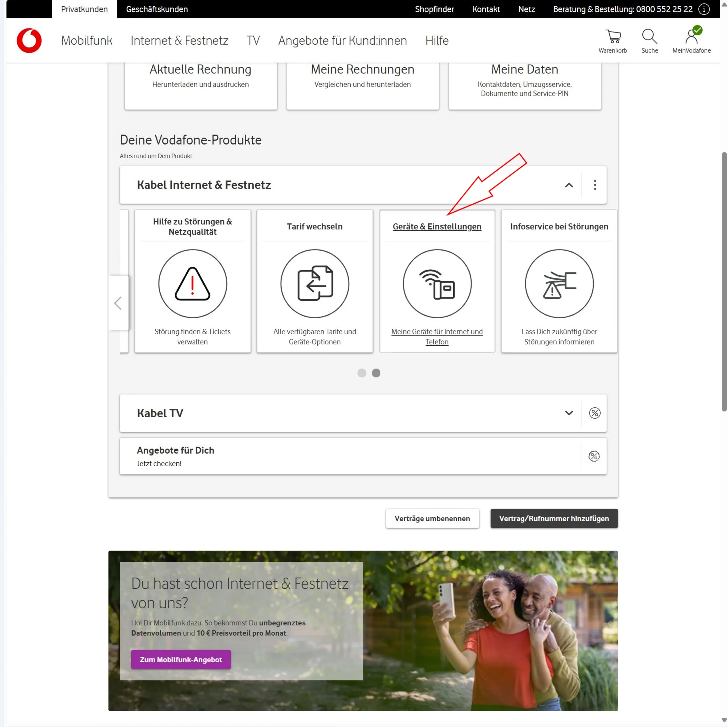The image size is (728, 727).
Task: Click the carousel previous arrow
Action: [x=118, y=303]
